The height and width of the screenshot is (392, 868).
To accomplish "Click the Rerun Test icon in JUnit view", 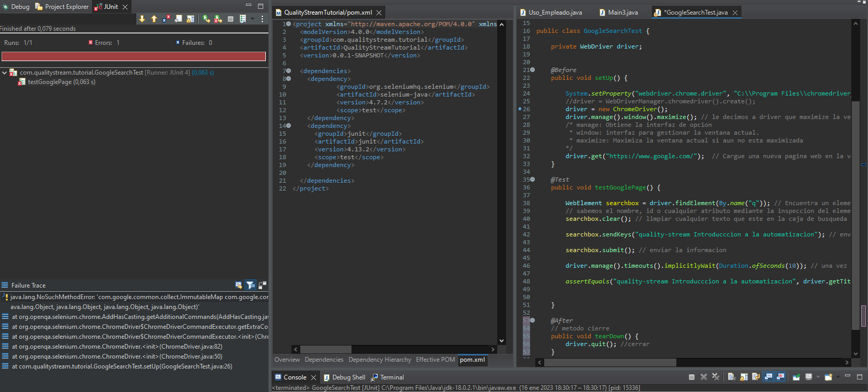I will (206, 19).
